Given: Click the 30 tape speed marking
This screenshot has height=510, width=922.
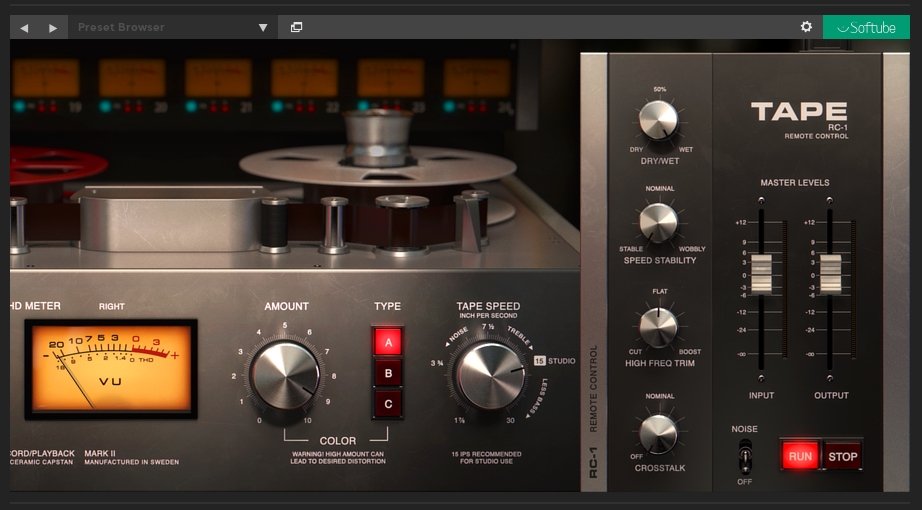Looking at the screenshot, I should [x=510, y=420].
